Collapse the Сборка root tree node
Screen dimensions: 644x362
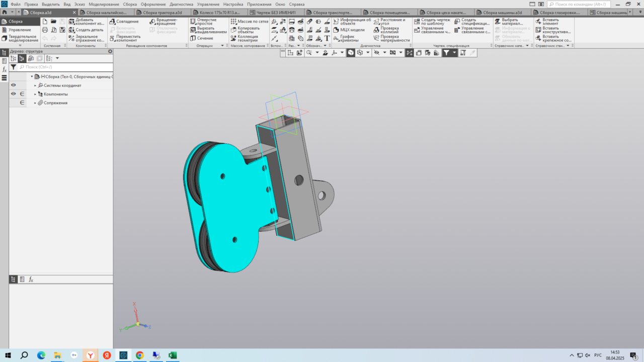pyautogui.click(x=32, y=77)
